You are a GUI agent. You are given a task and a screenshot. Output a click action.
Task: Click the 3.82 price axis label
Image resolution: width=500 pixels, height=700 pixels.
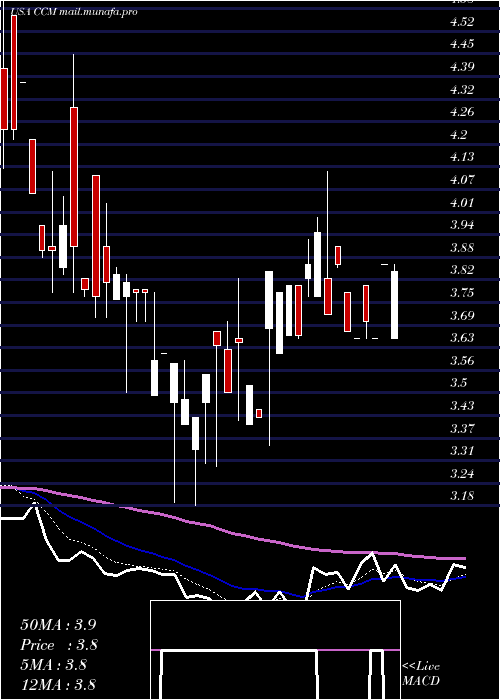[462, 270]
